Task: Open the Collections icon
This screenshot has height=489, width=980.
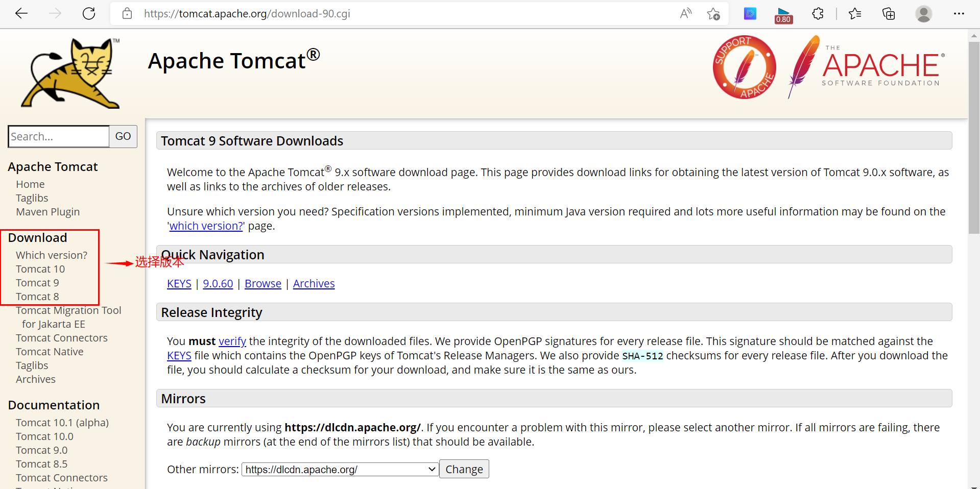Action: click(x=889, y=14)
